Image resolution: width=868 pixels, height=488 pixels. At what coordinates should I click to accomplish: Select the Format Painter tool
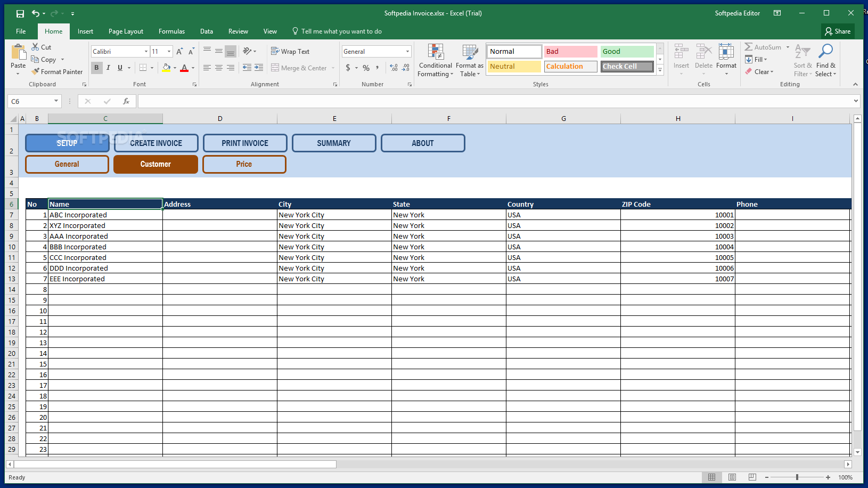[x=57, y=71]
